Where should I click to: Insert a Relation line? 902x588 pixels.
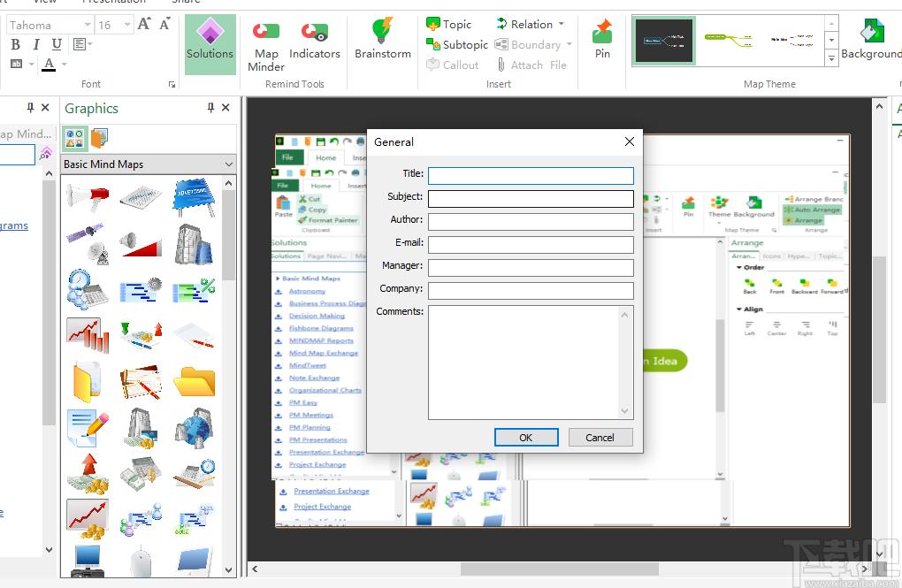[524, 24]
